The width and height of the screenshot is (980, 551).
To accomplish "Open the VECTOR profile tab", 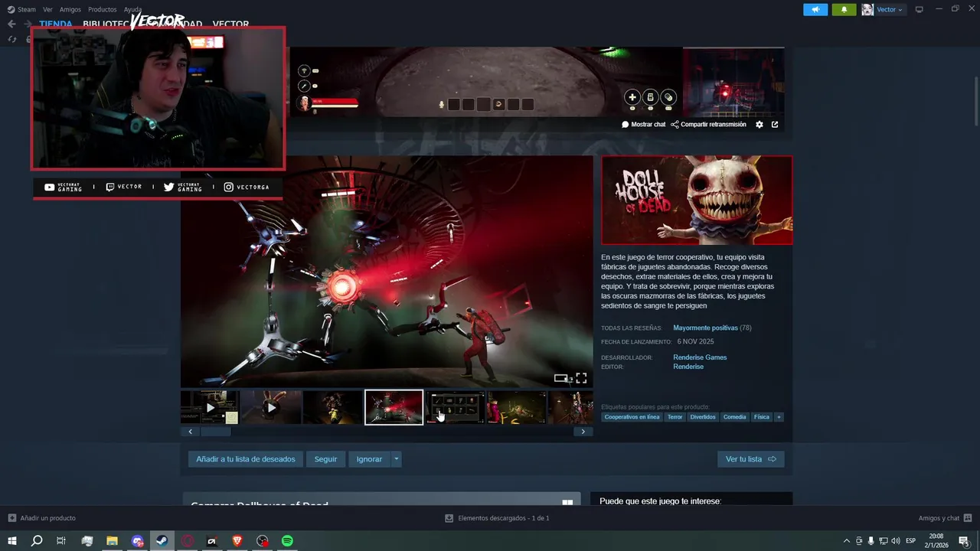I will [230, 24].
